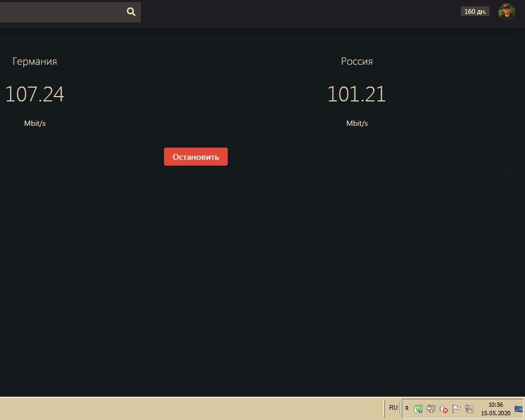
Task: Select the Россия heading
Action: click(357, 61)
